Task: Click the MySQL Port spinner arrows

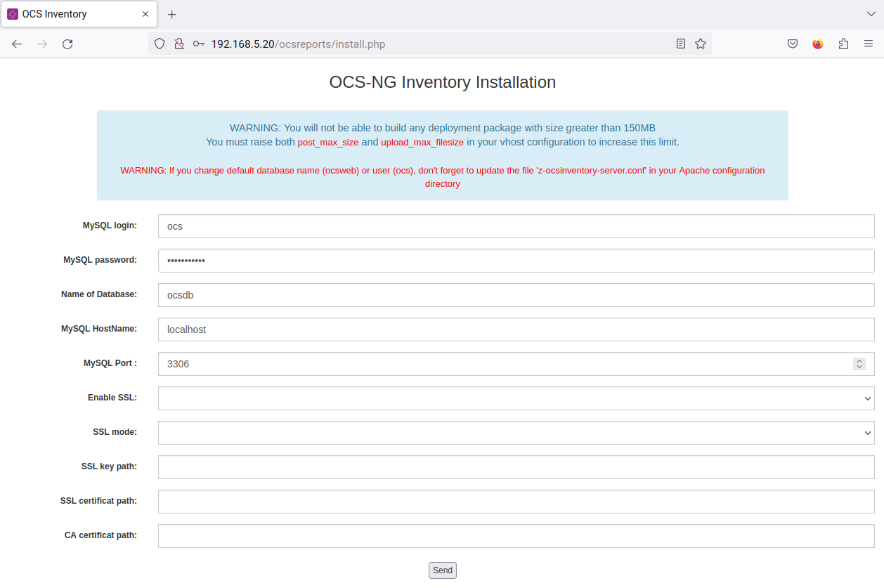Action: tap(859, 364)
